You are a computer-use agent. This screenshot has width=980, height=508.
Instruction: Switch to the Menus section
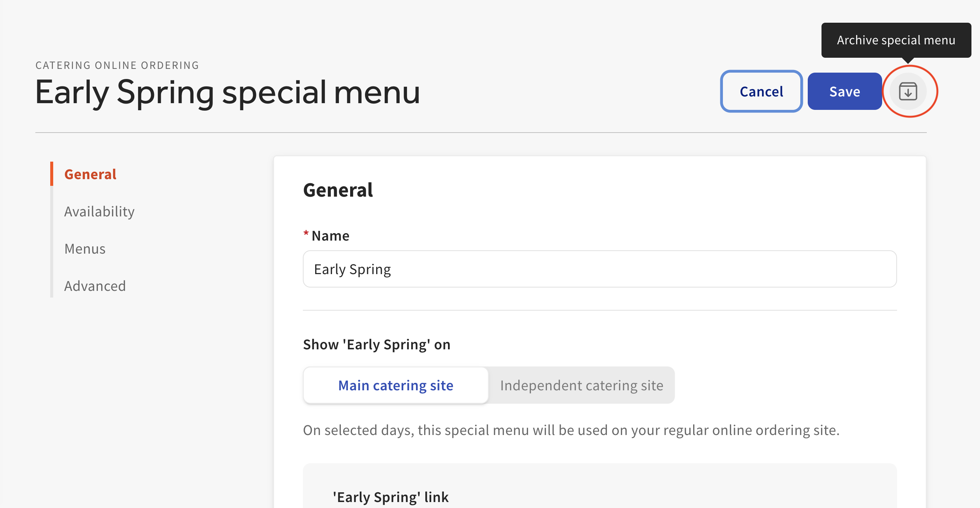click(x=85, y=249)
